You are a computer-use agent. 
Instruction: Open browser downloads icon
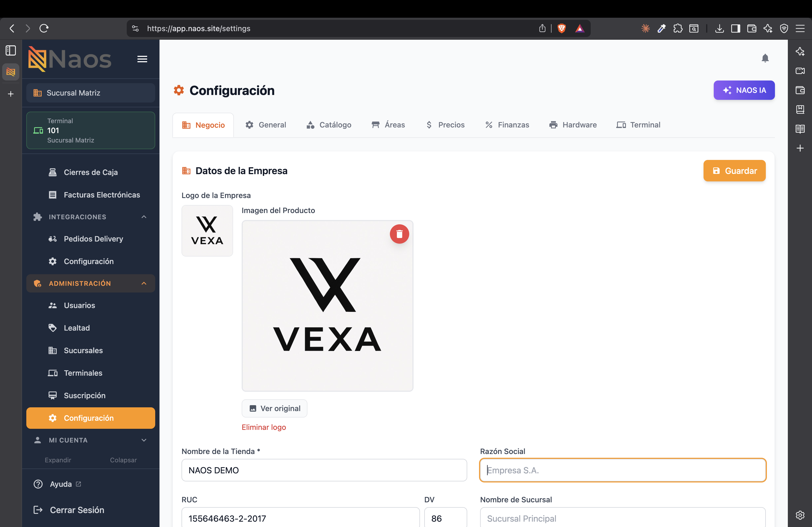(x=719, y=28)
